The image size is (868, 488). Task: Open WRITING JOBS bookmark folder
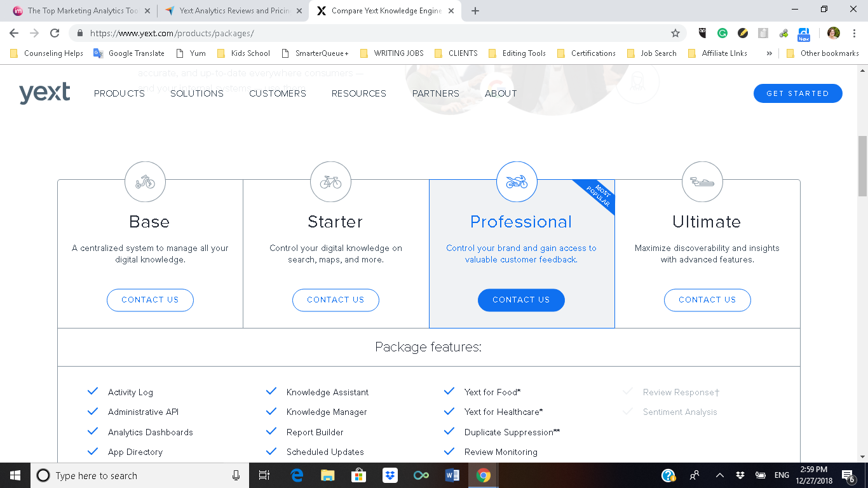391,53
